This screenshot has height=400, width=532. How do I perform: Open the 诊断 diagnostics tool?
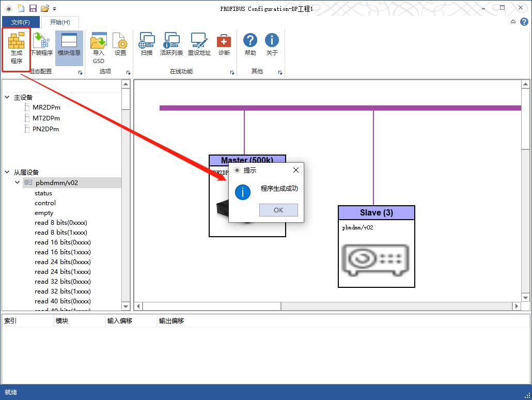click(x=224, y=45)
